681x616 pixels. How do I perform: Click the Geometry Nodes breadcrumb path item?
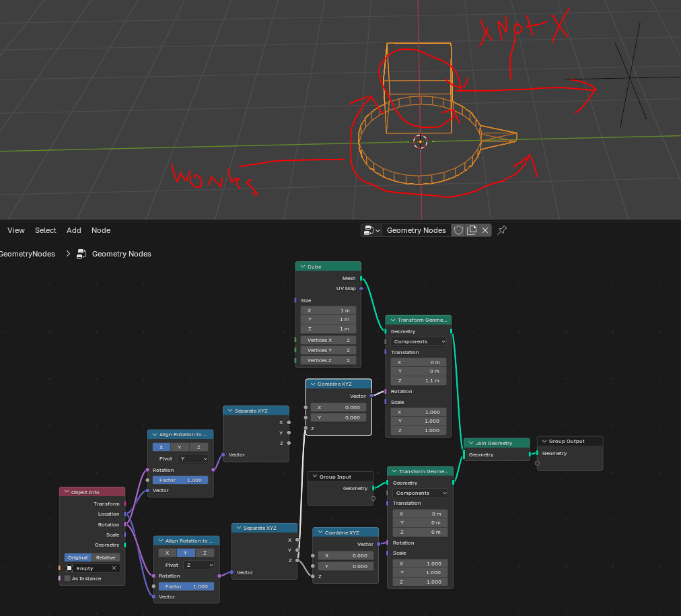pos(114,254)
